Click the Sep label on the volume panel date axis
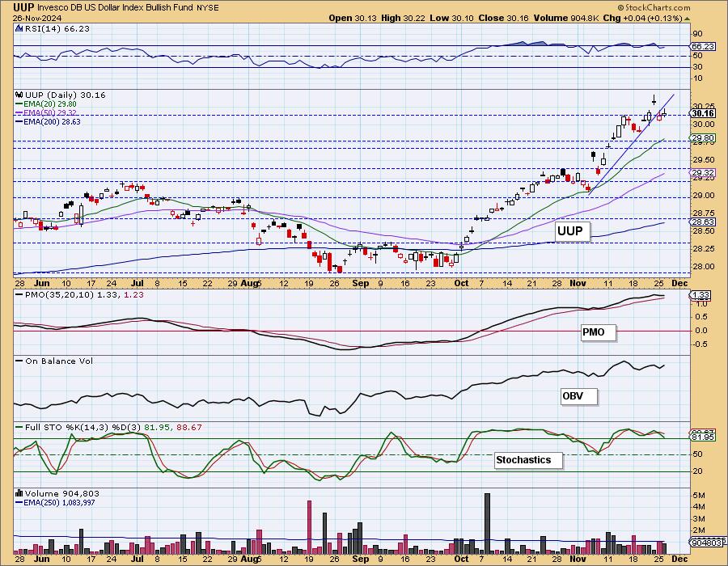The image size is (728, 566). point(360,559)
